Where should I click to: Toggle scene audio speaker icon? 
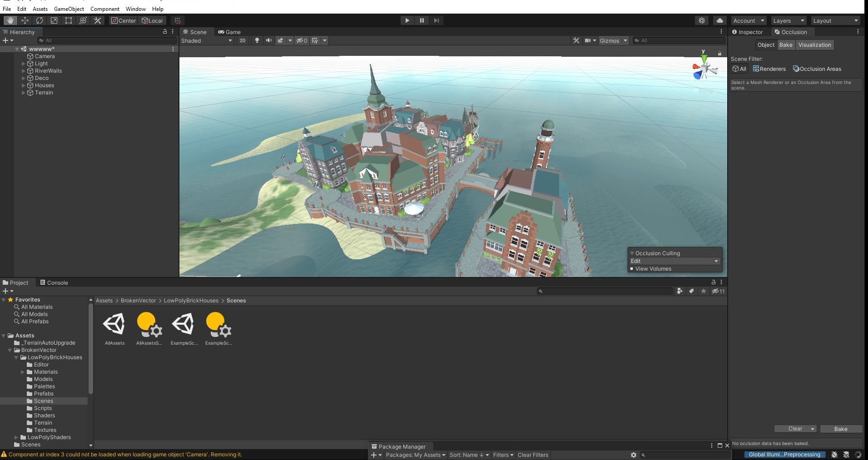point(269,40)
